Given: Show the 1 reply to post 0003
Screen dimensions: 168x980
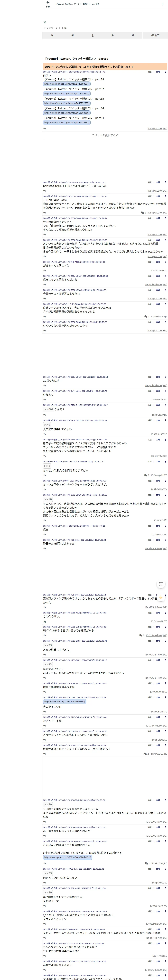Looking at the screenshot, I should pyautogui.click(x=144, y=213).
